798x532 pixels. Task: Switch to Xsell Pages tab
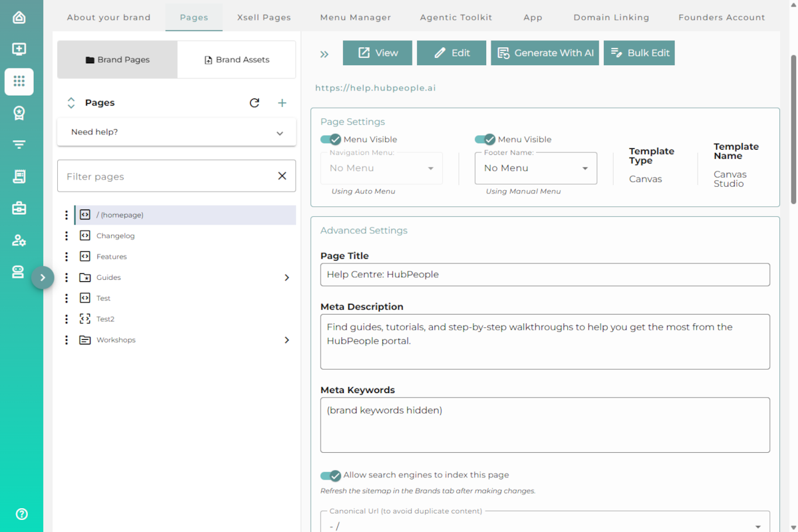pos(264,17)
